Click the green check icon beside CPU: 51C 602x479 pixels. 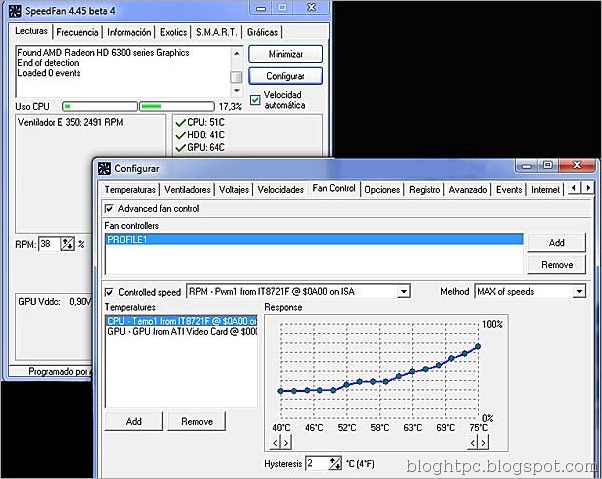coord(180,122)
